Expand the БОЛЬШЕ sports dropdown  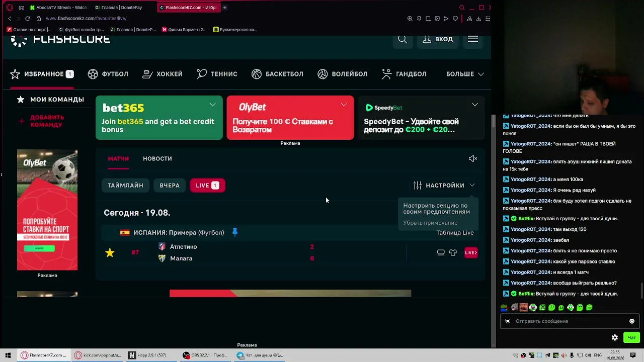465,74
